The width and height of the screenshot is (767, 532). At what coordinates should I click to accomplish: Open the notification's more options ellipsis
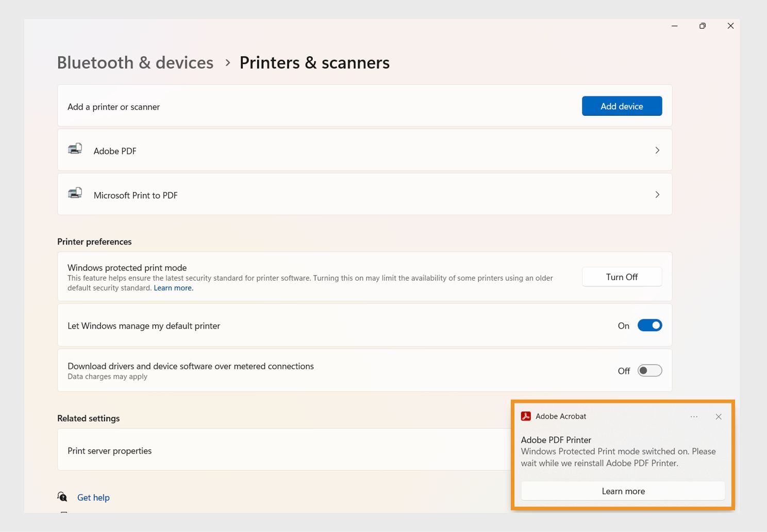click(694, 417)
